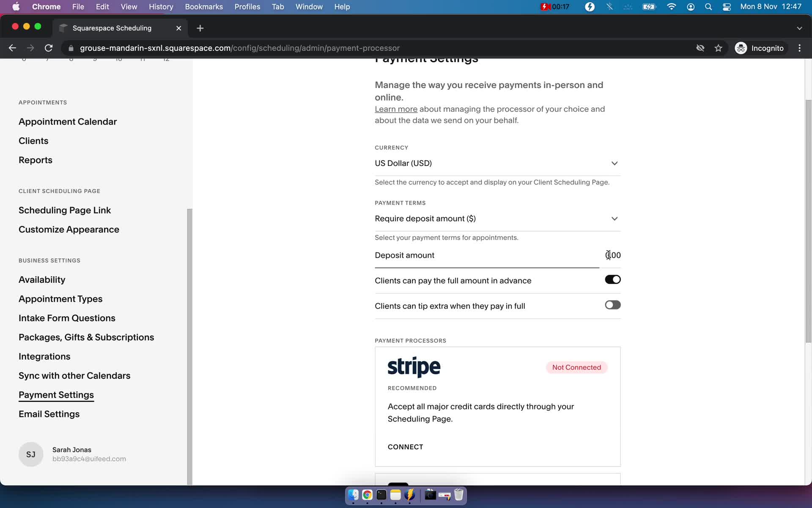Click the main page scrollbar
Image resolution: width=812 pixels, height=508 pixels.
coord(808,221)
